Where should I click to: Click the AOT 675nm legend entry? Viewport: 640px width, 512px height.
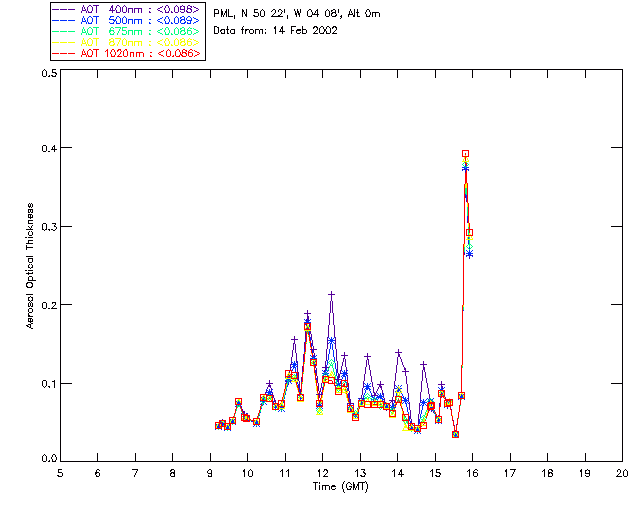(x=127, y=31)
